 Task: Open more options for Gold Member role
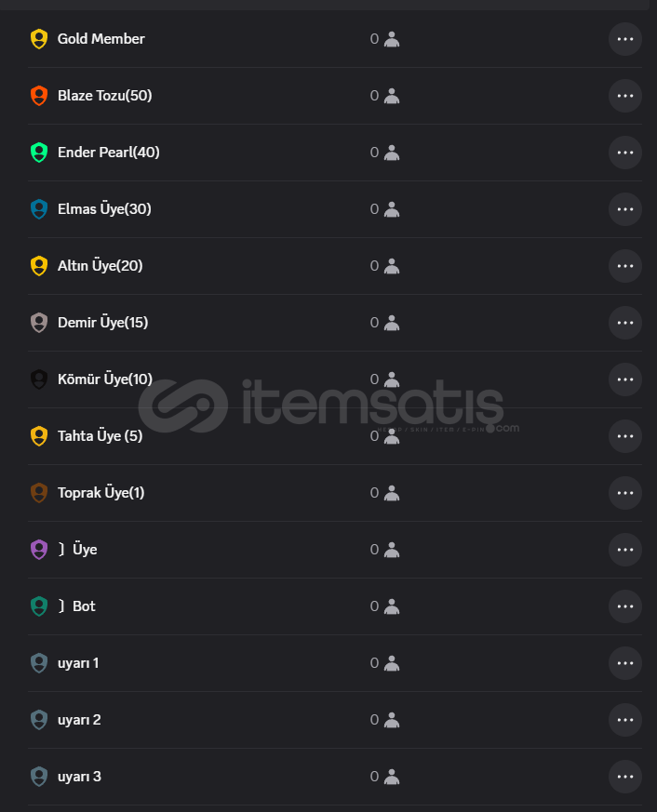click(x=625, y=39)
